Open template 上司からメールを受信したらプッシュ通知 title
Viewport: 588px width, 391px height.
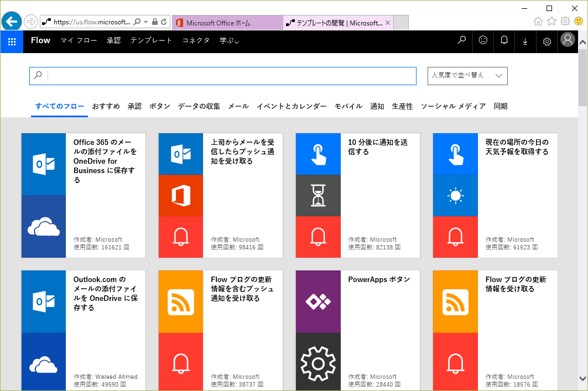click(243, 152)
